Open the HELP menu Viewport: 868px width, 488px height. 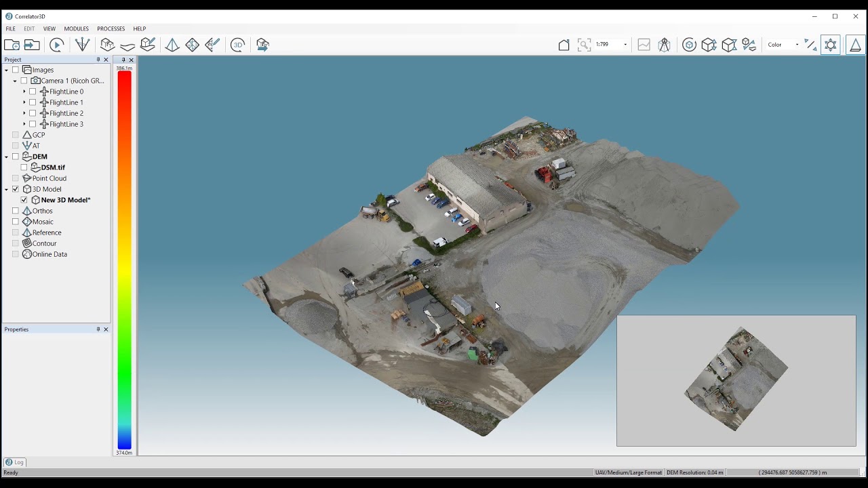point(140,29)
